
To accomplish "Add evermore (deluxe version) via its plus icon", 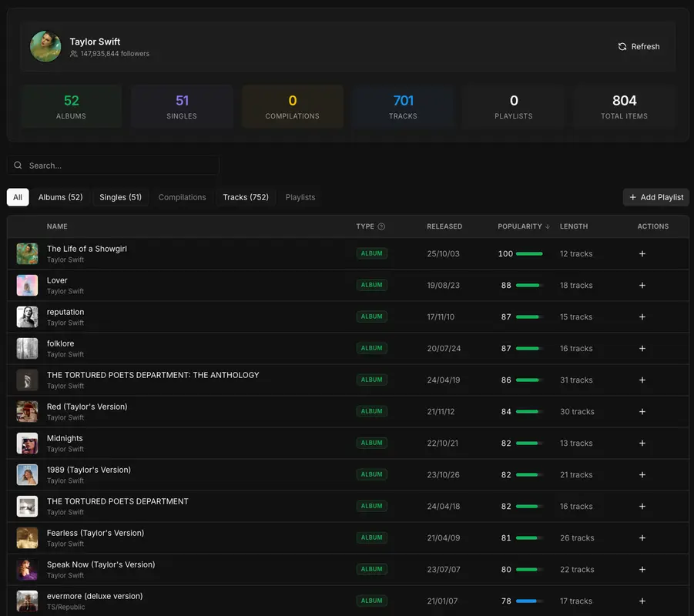I will (x=642, y=601).
